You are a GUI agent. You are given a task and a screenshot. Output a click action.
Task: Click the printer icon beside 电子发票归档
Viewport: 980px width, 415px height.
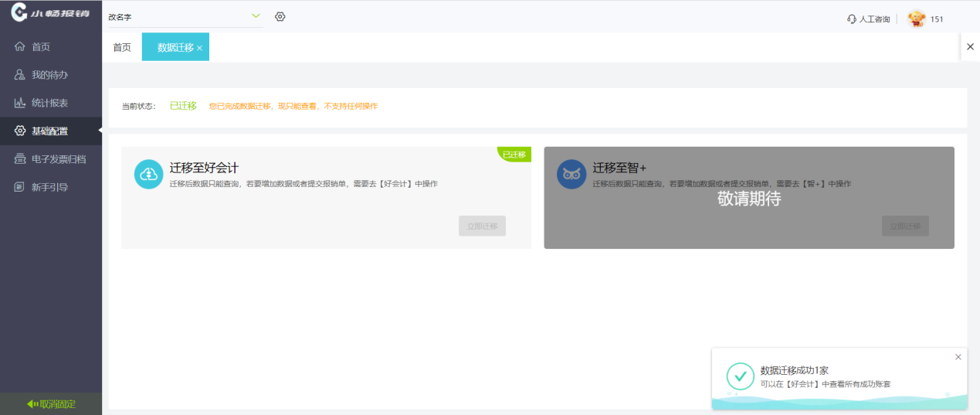[20, 159]
